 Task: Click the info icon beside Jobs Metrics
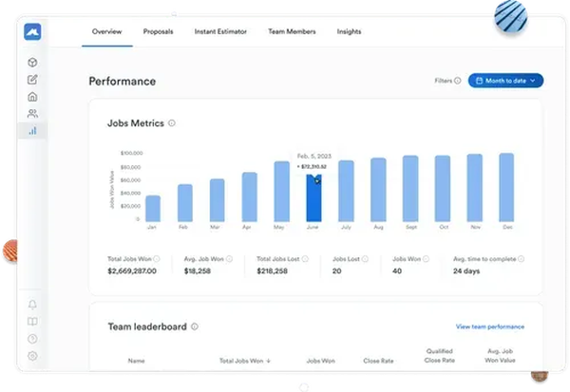(x=172, y=123)
